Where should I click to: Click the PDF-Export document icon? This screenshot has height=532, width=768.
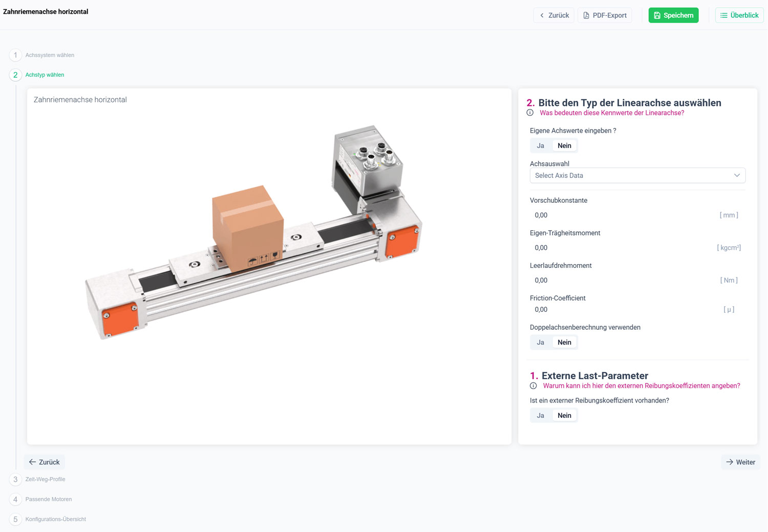(x=586, y=15)
